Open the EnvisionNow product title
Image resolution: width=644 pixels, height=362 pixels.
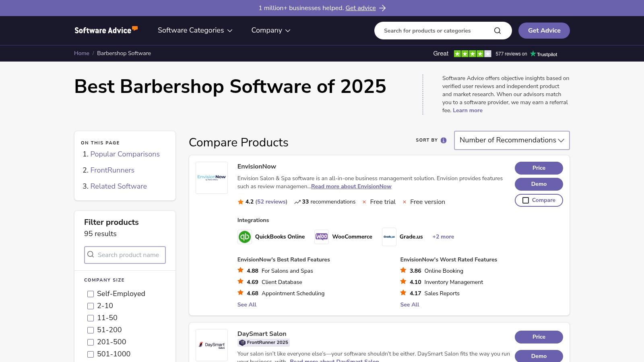coord(257,167)
